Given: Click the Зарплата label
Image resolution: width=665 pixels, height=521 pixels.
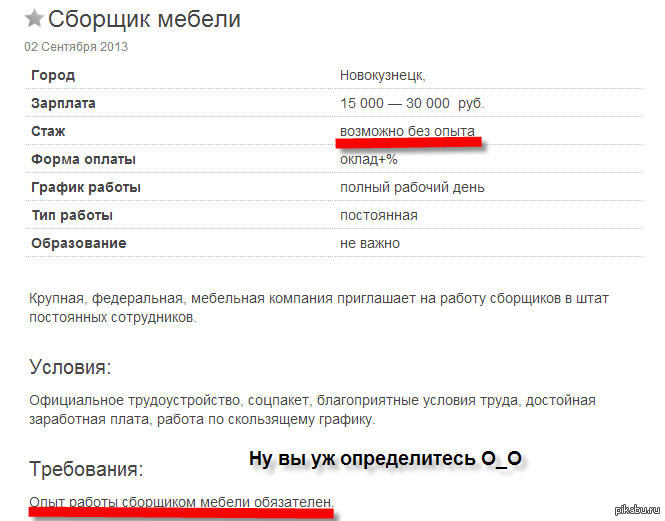Looking at the screenshot, I should click(63, 103).
